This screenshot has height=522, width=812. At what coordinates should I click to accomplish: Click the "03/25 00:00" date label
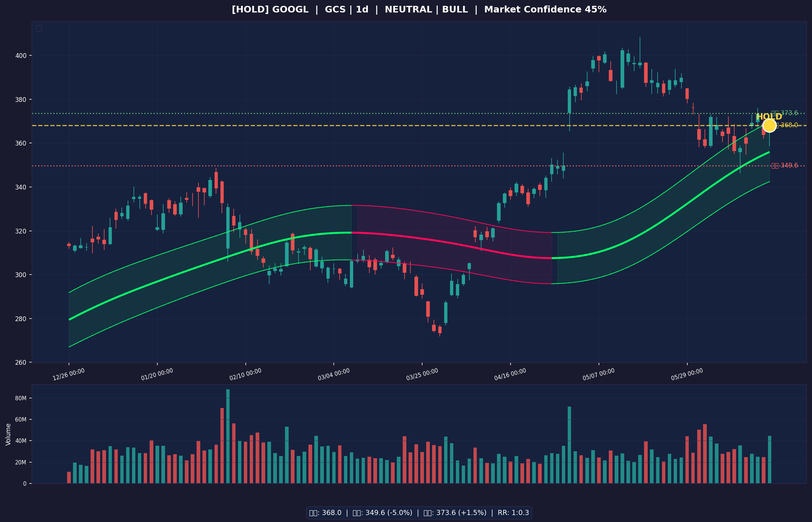tap(422, 374)
